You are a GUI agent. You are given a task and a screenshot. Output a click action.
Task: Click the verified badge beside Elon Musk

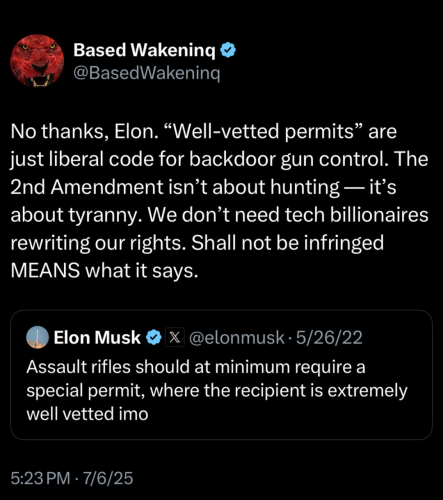pyautogui.click(x=154, y=337)
